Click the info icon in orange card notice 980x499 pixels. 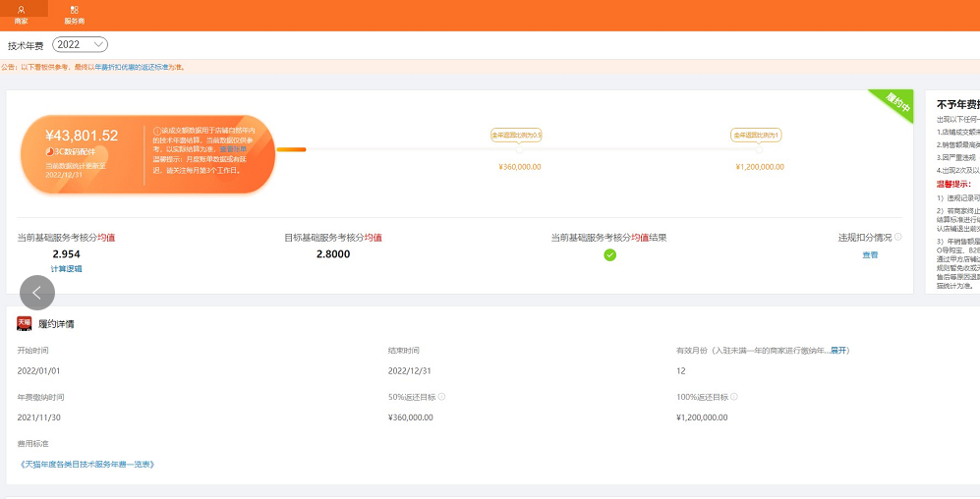[156, 131]
